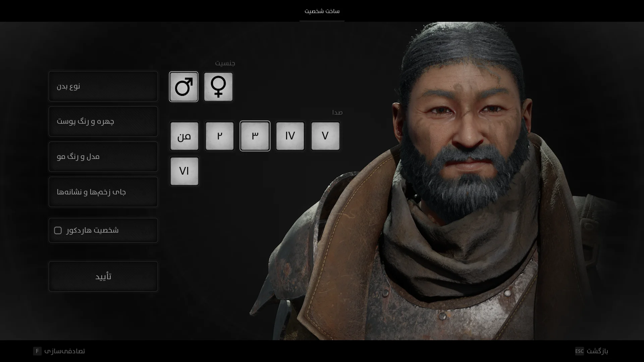Open the 'جای زخم‌ها و نشانه‌ها' menu
Viewport: 644px width, 362px height.
[x=103, y=192]
